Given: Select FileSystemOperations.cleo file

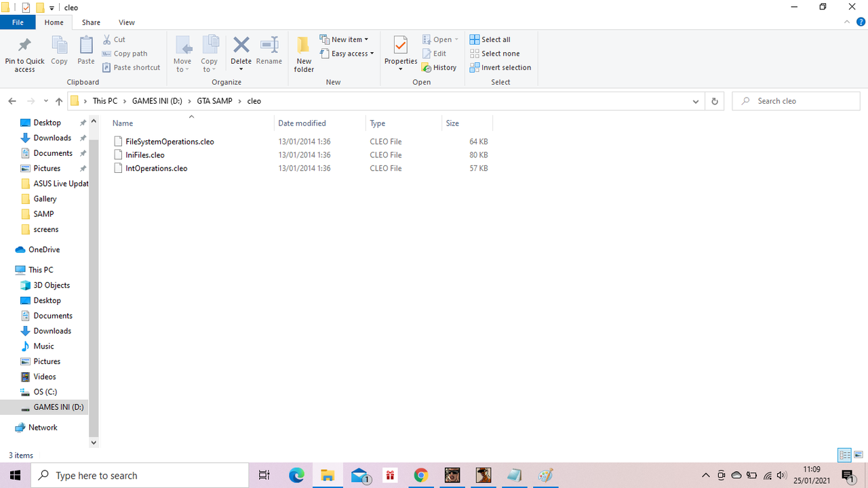Looking at the screenshot, I should click(170, 142).
